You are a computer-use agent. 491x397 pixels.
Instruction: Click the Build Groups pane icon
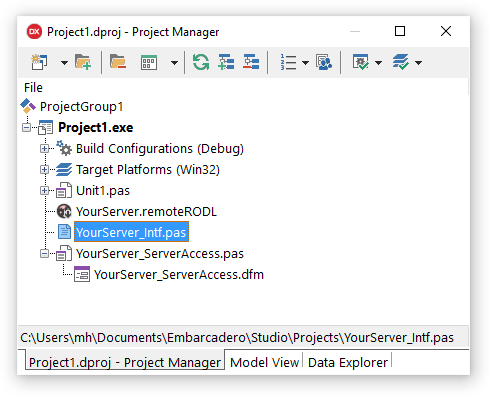click(x=324, y=62)
